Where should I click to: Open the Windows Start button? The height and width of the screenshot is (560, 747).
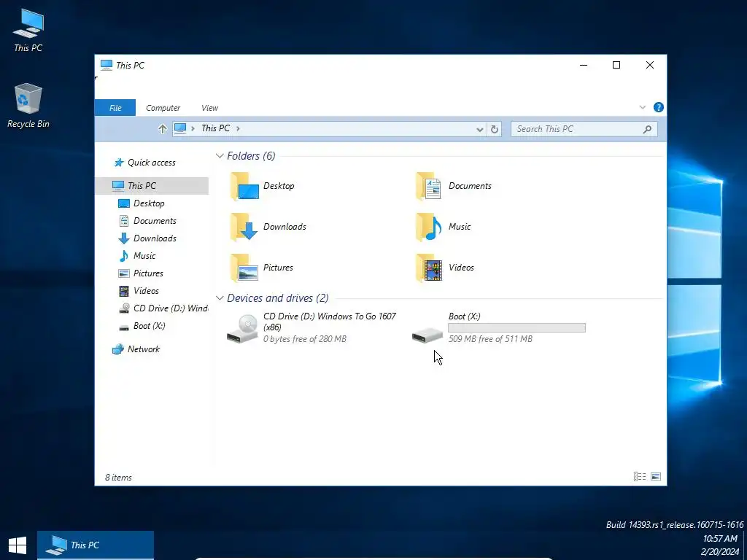[18, 545]
